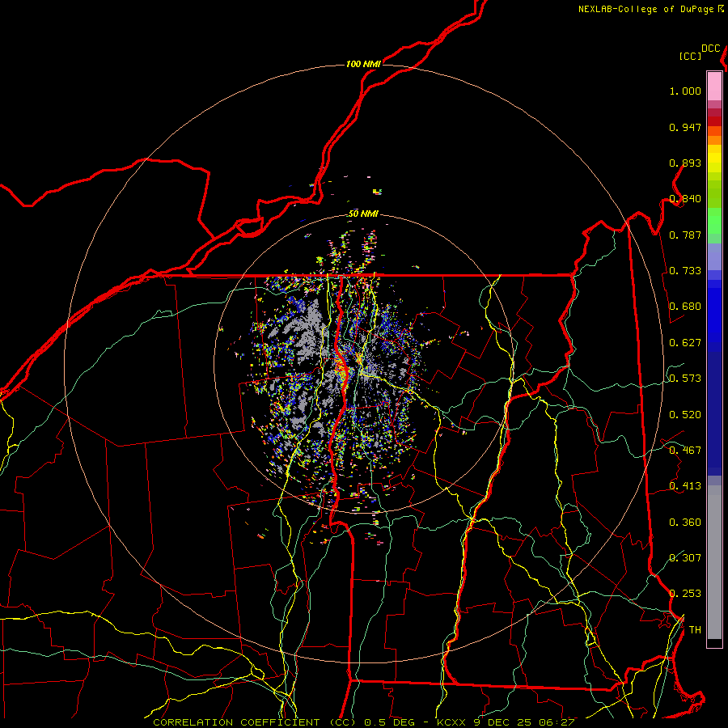Screen dimensions: 728x728
Task: Click the 0.307 legend value
Action: (685, 558)
